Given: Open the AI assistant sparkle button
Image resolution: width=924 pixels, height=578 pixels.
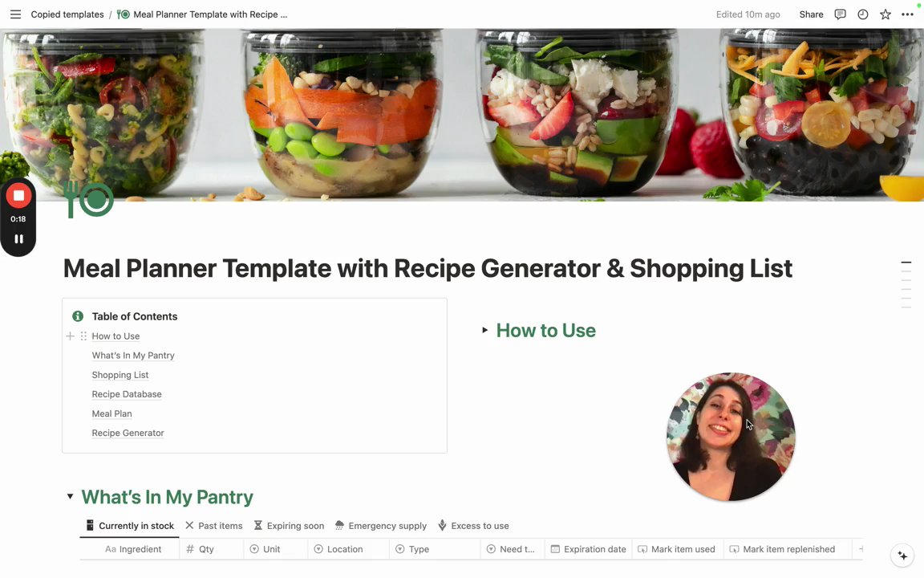Looking at the screenshot, I should click(x=902, y=555).
